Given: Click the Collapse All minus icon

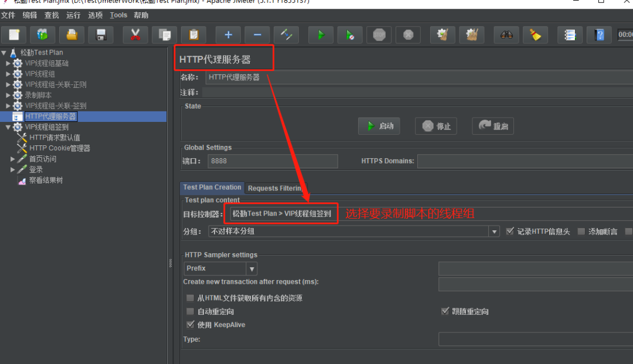Looking at the screenshot, I should pos(257,35).
